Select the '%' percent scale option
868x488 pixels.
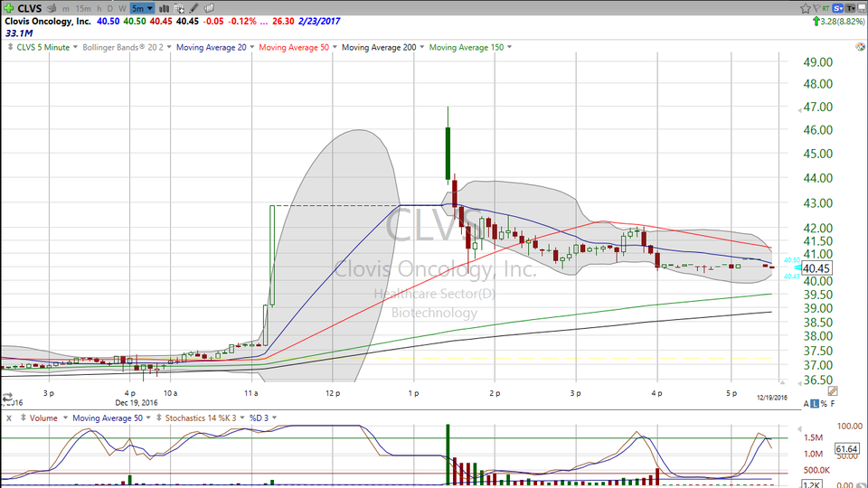(x=824, y=404)
